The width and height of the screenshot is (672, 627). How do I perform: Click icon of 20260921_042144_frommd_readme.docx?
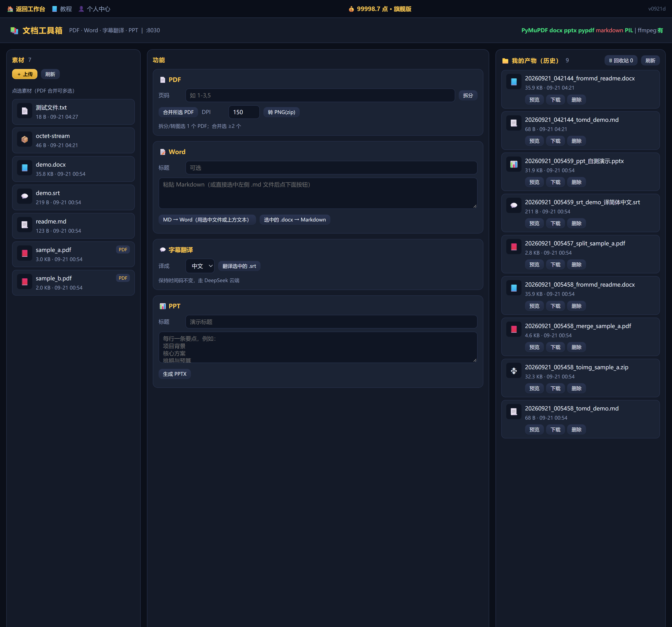513,82
